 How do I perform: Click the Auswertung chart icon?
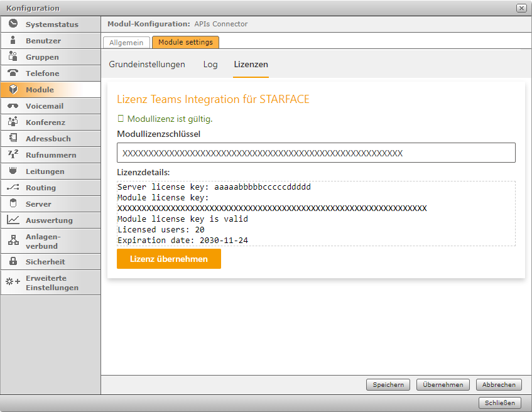point(13,220)
